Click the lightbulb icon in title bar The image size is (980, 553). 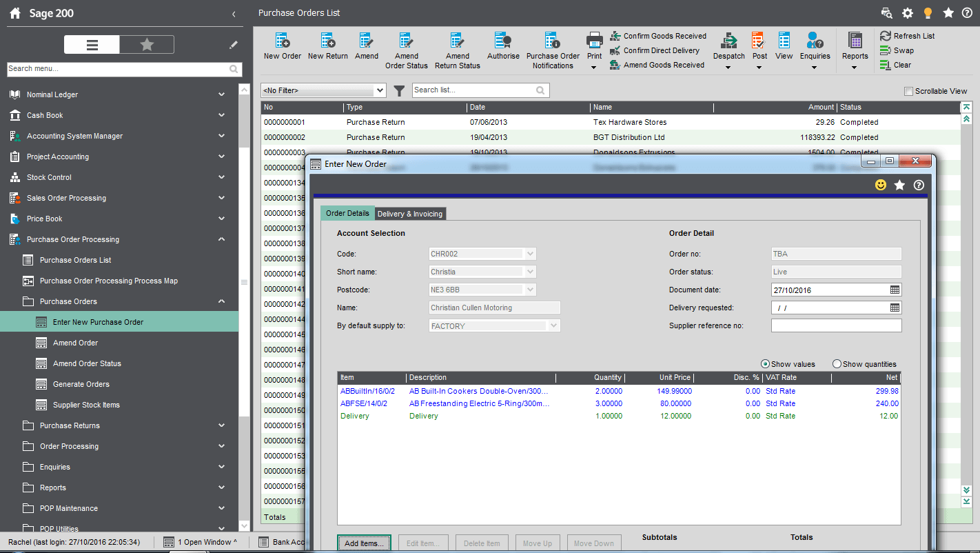(928, 13)
